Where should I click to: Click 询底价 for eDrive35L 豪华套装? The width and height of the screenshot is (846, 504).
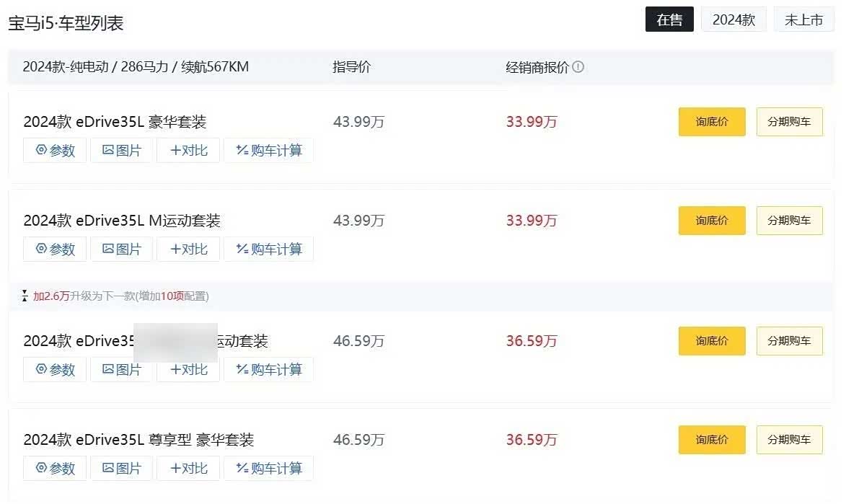(712, 122)
